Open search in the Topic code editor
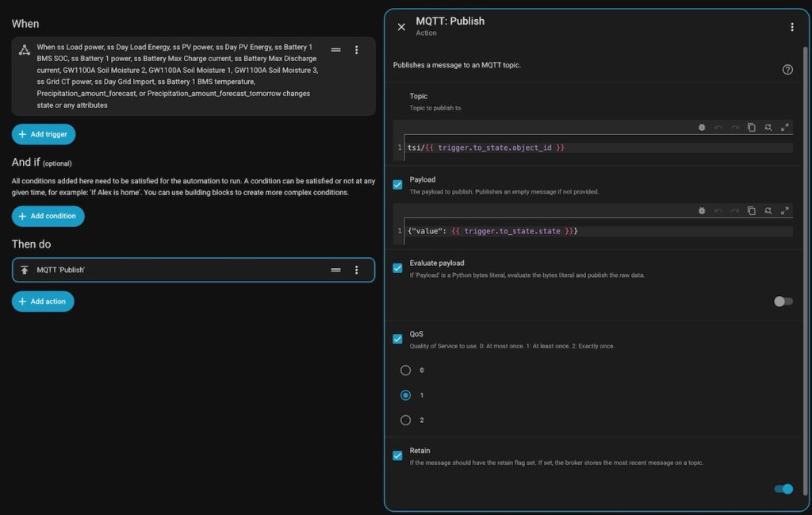The image size is (812, 515). coord(768,127)
